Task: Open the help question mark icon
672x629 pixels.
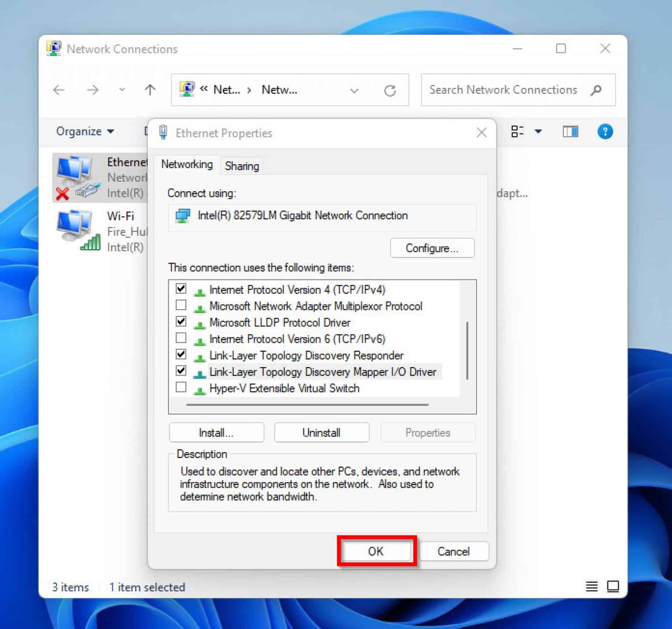Action: point(605,131)
